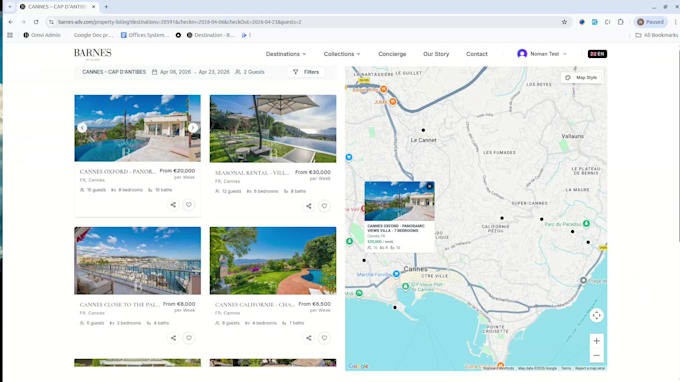This screenshot has width=680, height=382.
Task: Edit the Cannes - Cap d'Antibes destination
Action: pos(114,72)
